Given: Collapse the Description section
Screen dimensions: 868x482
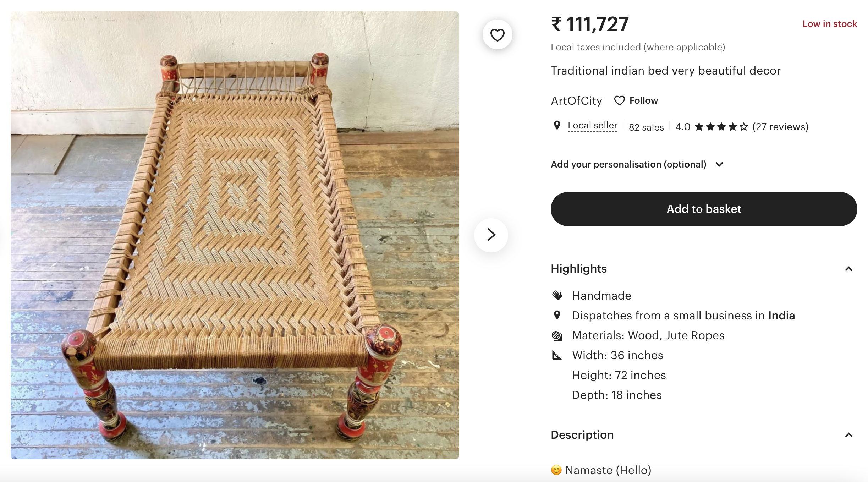Looking at the screenshot, I should tap(848, 435).
